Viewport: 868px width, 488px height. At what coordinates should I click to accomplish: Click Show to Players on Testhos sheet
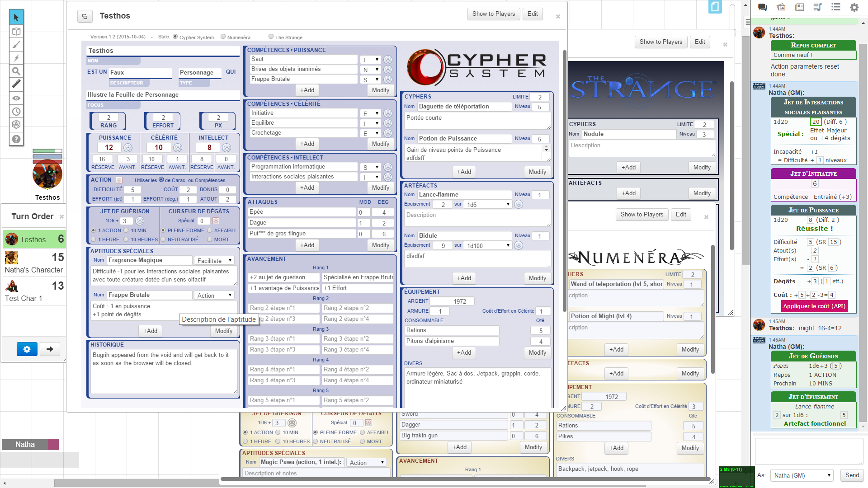[x=493, y=14]
